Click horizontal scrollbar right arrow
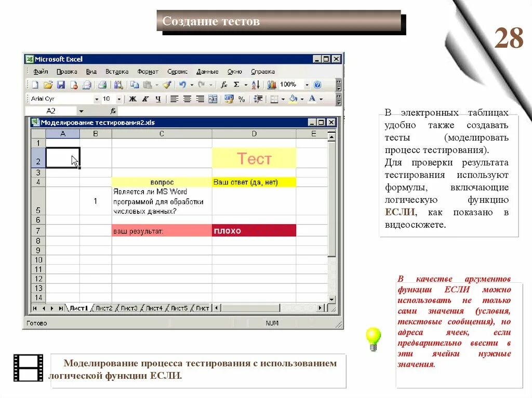 coord(320,308)
